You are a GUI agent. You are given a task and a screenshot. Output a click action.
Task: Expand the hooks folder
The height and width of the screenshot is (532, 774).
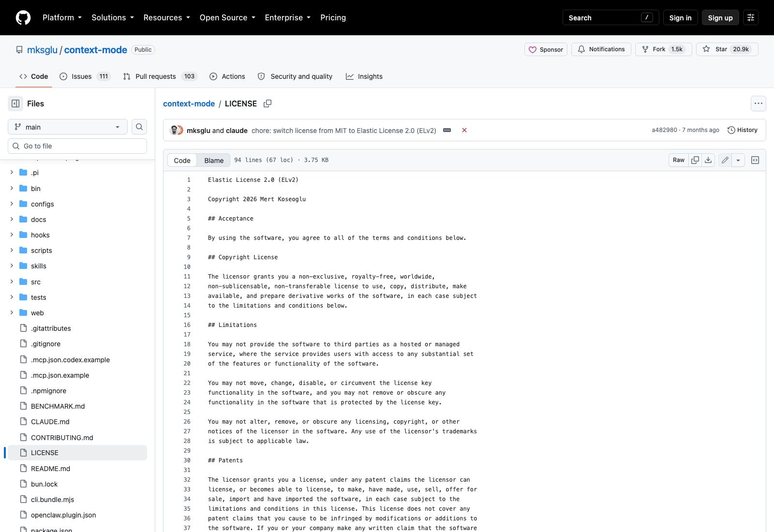[12, 235]
